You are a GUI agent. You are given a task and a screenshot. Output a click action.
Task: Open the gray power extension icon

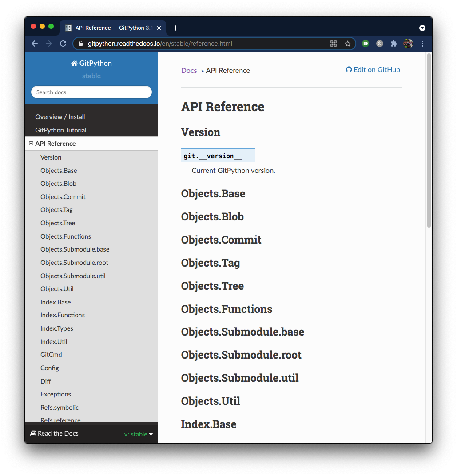coord(380,44)
